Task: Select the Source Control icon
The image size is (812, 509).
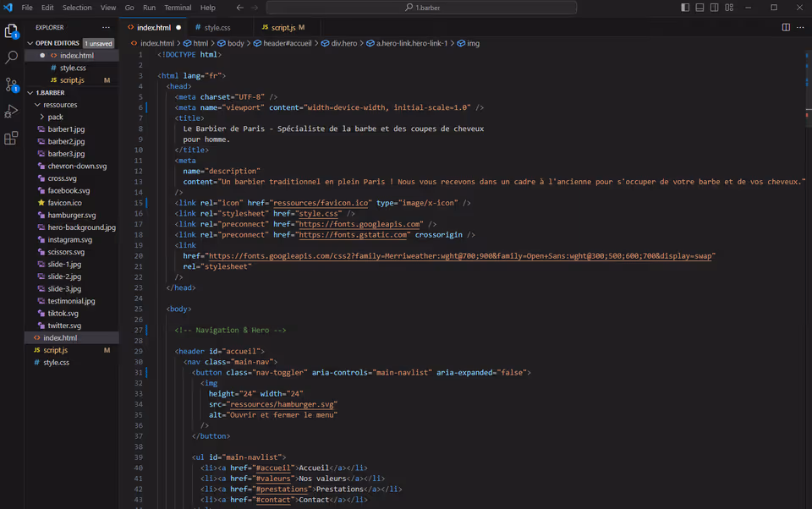Action: click(11, 85)
